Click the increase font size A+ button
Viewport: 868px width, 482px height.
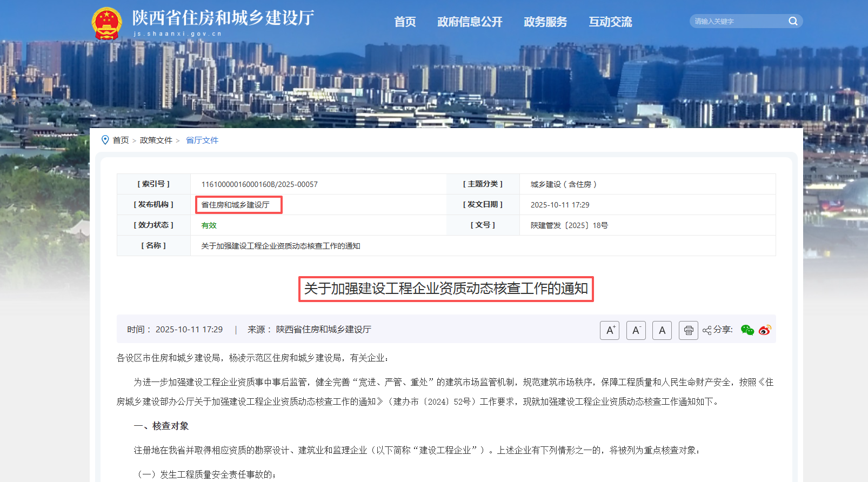(x=609, y=330)
